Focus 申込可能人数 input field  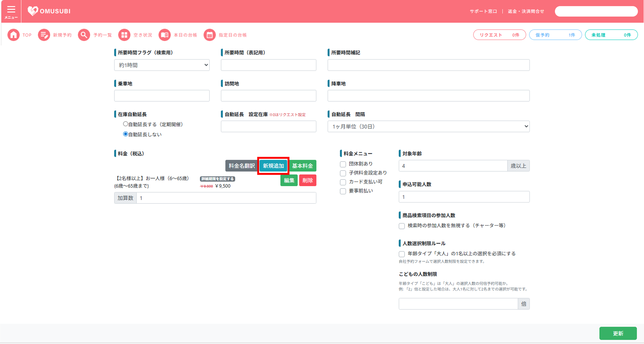464,197
